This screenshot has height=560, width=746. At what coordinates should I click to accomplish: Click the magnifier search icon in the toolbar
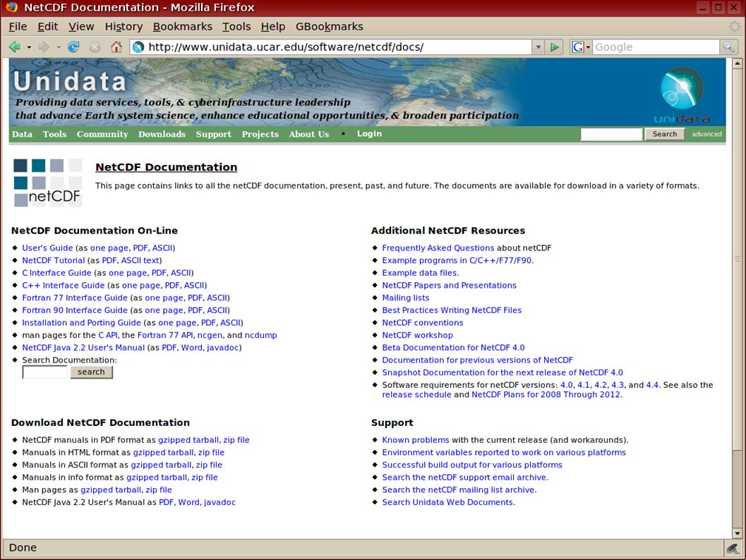pos(728,47)
